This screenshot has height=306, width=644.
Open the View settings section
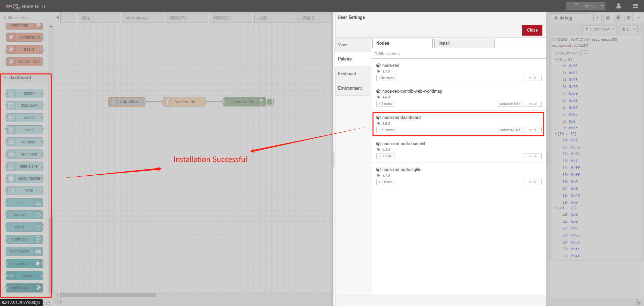point(353,45)
